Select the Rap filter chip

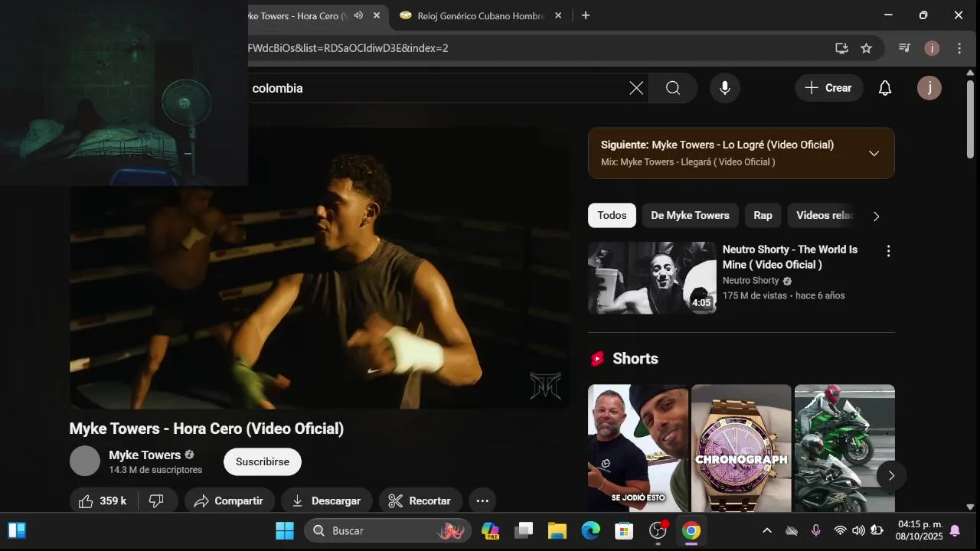tap(763, 215)
